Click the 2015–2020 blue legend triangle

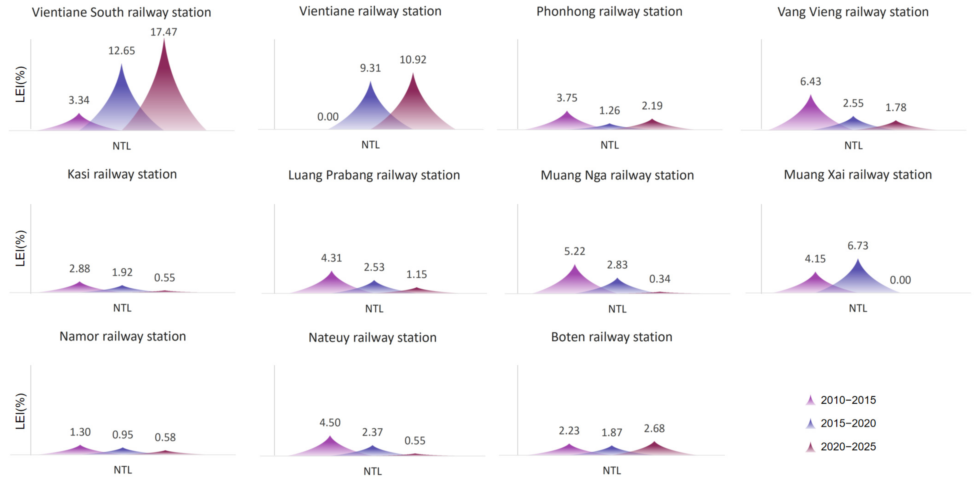click(x=810, y=424)
